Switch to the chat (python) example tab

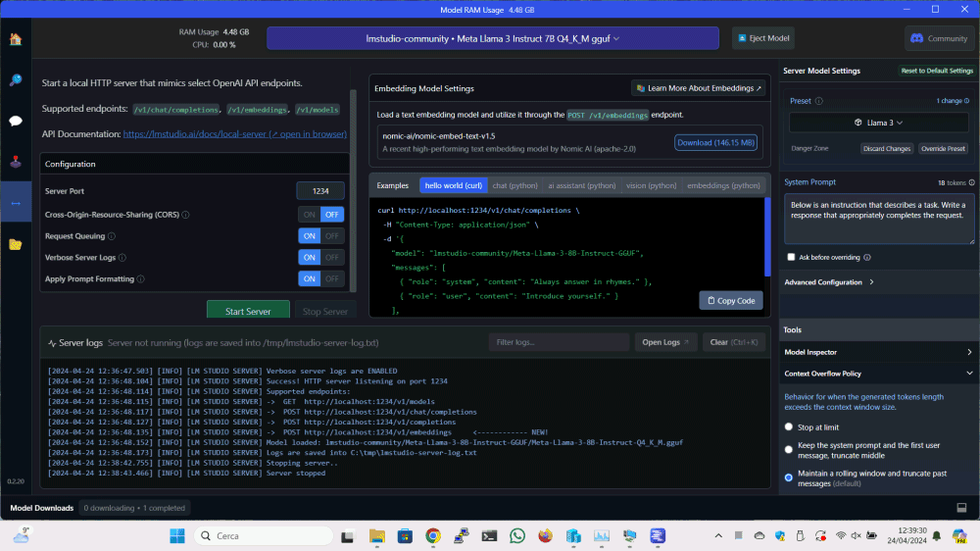click(x=515, y=185)
